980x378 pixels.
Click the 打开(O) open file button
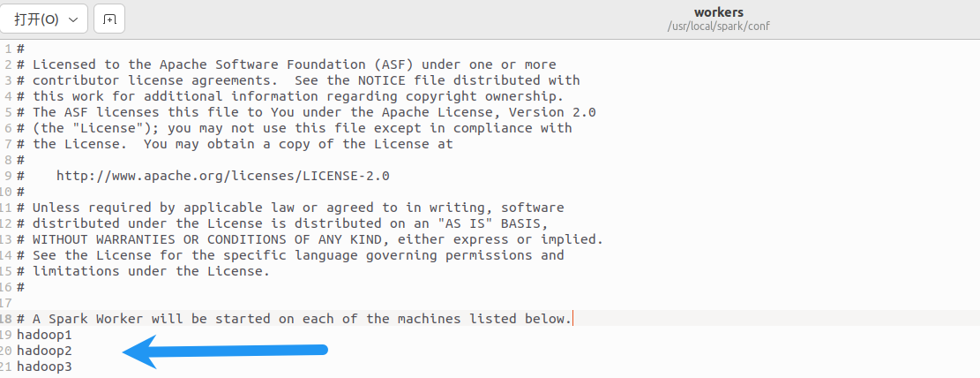point(36,19)
